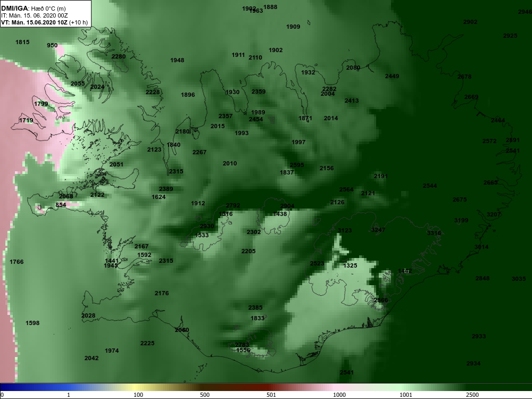Viewport: 532px width, 399px height.
Task: Click the map value 2156
Action: tap(327, 168)
